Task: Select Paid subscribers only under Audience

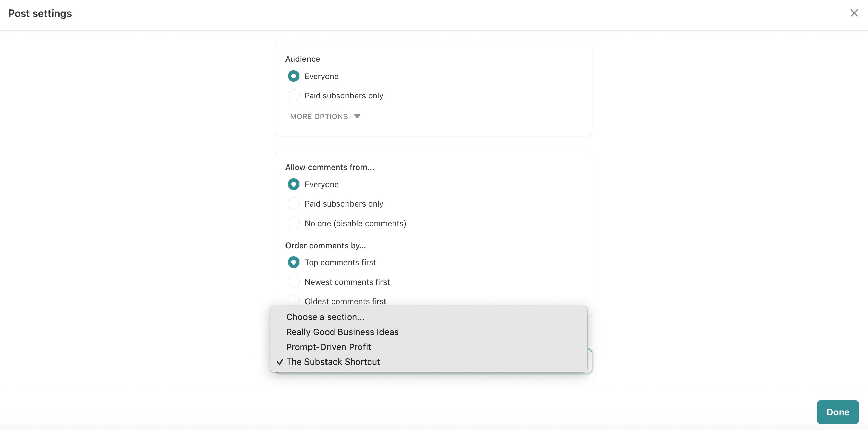Action: 293,95
